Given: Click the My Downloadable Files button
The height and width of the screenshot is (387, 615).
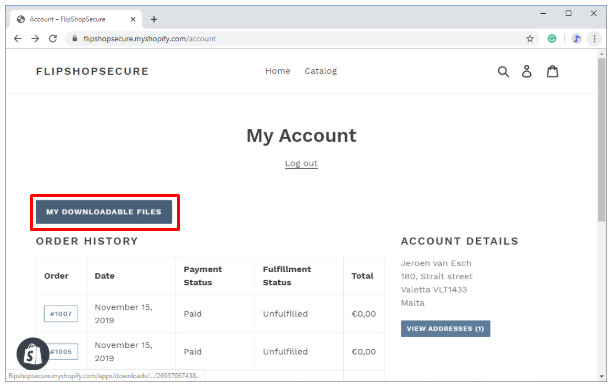Looking at the screenshot, I should [x=104, y=212].
